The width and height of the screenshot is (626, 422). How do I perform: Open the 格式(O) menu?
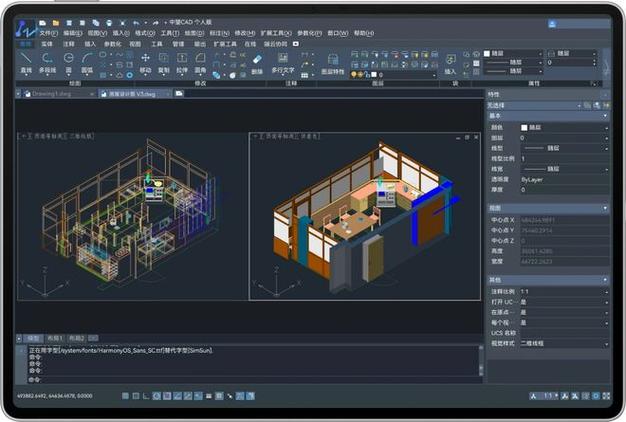(145, 33)
